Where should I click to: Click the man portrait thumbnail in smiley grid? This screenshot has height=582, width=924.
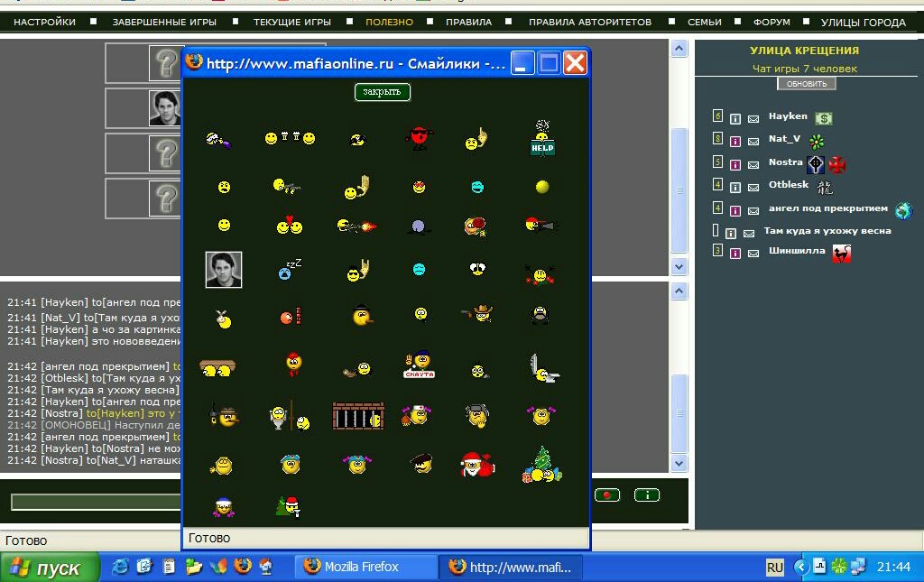pos(224,270)
